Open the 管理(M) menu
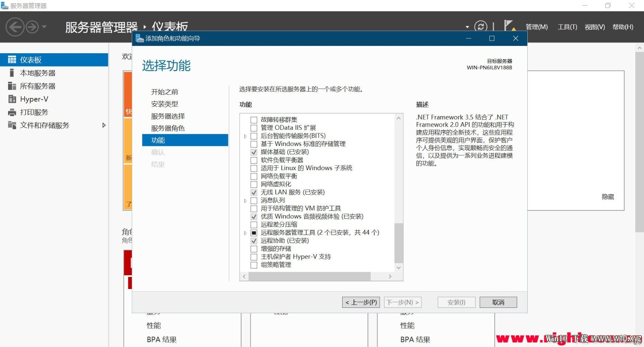The width and height of the screenshot is (644, 347). pyautogui.click(x=537, y=27)
